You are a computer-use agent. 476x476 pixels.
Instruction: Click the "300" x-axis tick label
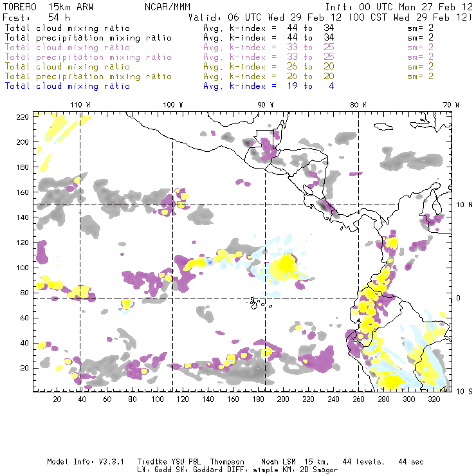pyautogui.click(x=409, y=399)
